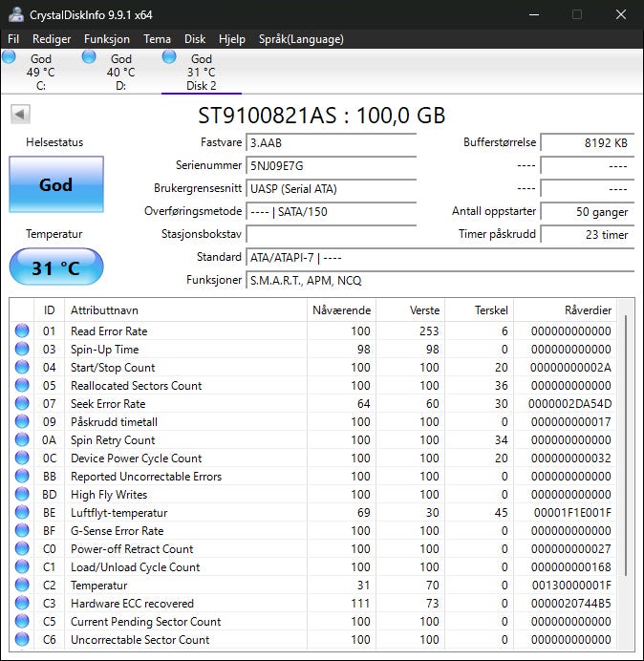Screen dimensions: 644x661
Task: Open the Hjelp menu
Action: tap(232, 39)
